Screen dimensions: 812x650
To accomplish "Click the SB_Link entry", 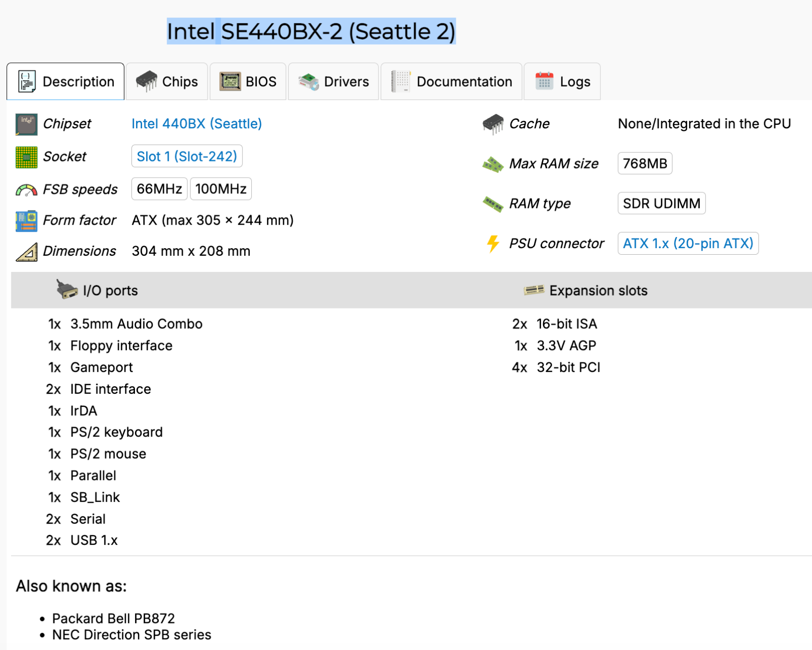I will click(x=95, y=497).
